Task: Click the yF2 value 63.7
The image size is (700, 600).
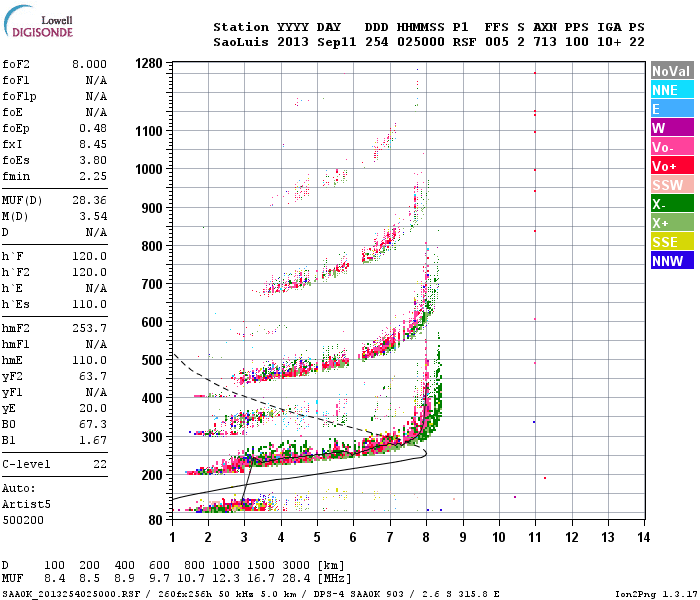Action: [93, 376]
